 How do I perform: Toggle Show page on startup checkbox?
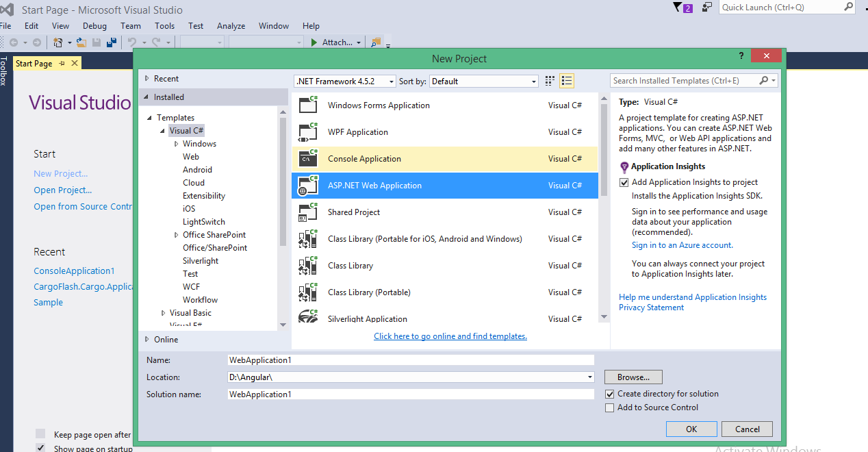(40, 448)
